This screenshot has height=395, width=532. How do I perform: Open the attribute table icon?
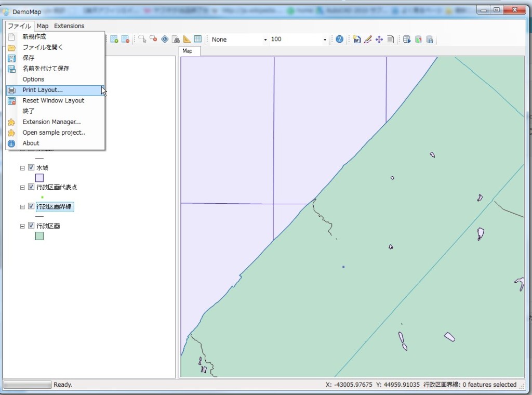point(198,39)
